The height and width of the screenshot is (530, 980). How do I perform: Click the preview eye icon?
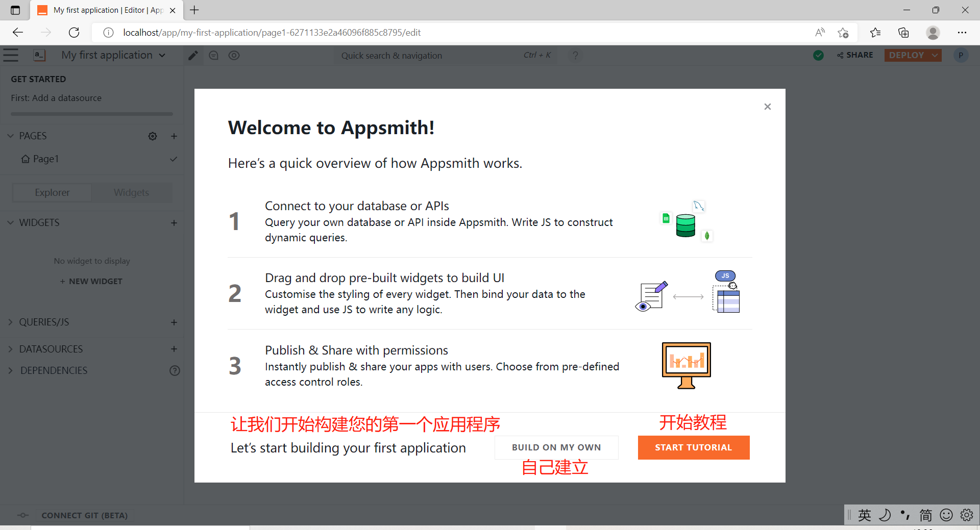234,56
